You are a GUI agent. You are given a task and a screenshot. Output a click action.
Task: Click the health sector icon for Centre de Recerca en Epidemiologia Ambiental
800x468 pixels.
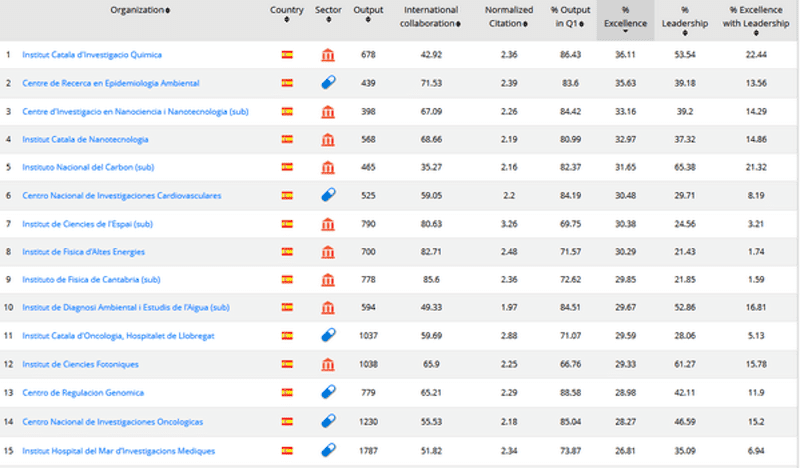click(x=328, y=82)
